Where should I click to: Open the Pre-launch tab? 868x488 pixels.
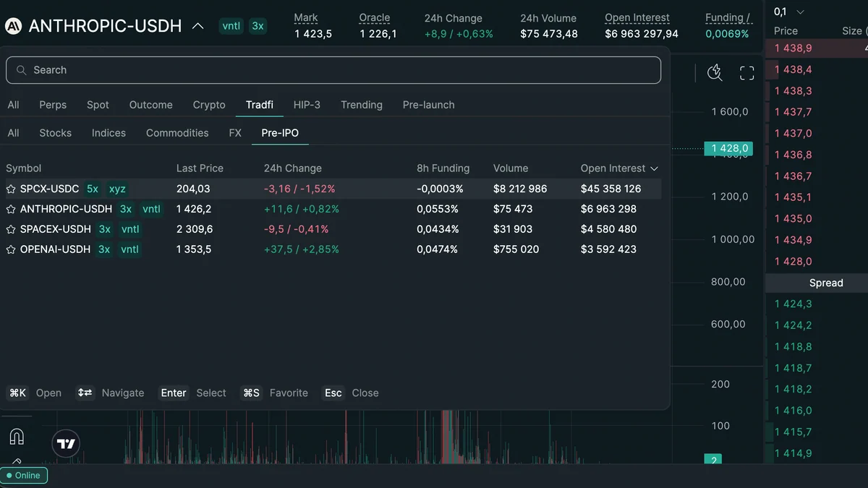pos(428,105)
